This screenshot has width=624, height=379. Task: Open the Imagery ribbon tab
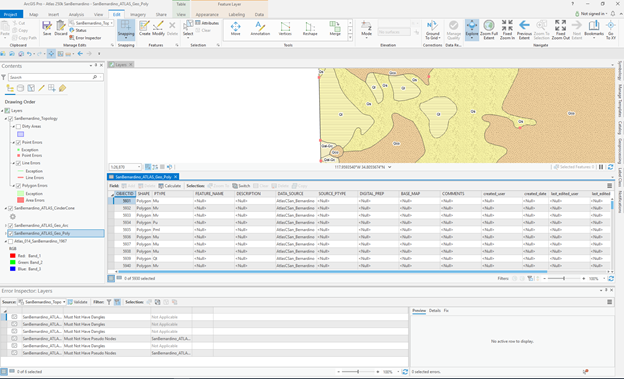pyautogui.click(x=138, y=14)
